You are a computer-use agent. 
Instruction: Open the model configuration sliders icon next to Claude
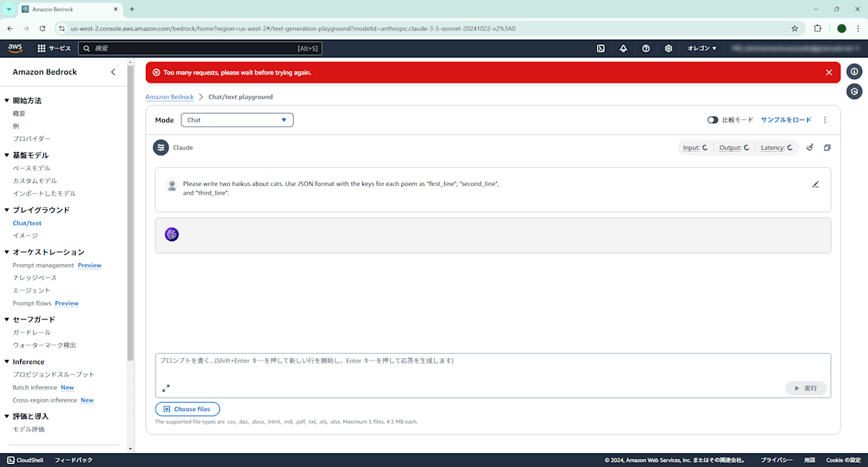(x=161, y=148)
